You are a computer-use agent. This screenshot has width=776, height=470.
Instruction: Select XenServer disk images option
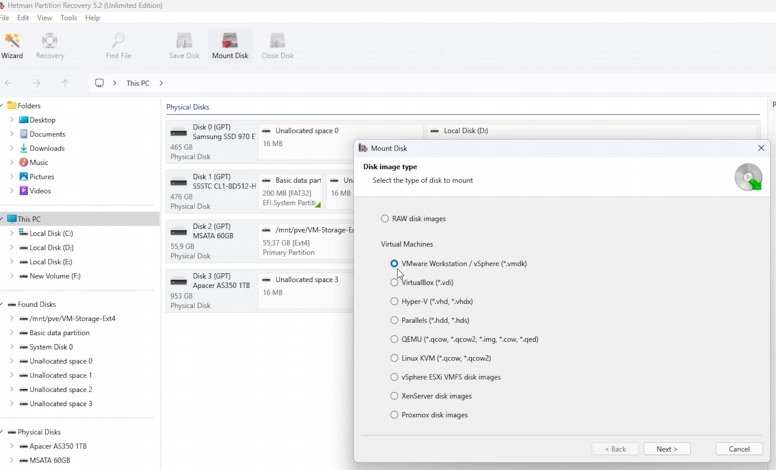point(394,396)
